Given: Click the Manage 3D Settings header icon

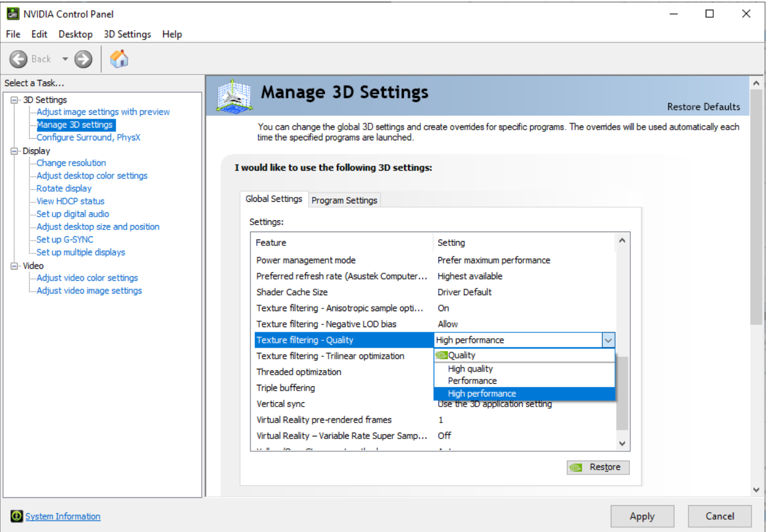Looking at the screenshot, I should pyautogui.click(x=234, y=96).
